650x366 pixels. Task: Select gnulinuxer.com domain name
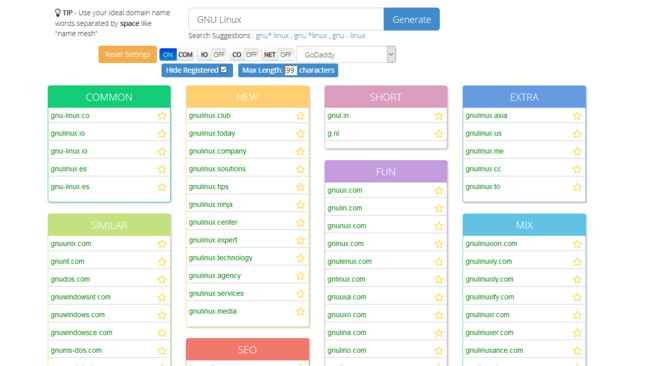(489, 333)
